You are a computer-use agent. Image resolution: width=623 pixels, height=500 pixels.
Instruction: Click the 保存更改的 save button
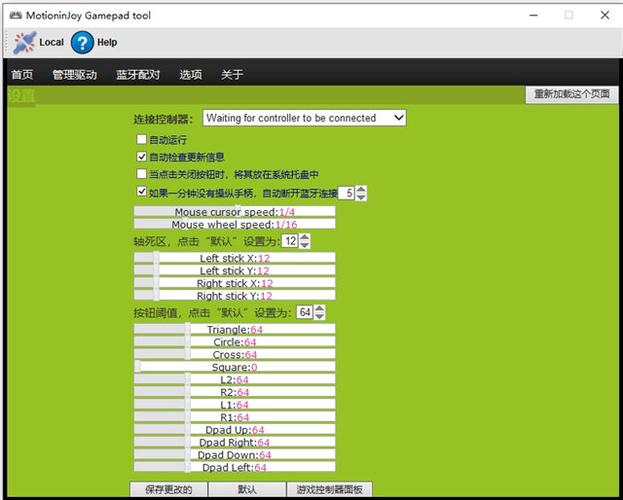(168, 489)
